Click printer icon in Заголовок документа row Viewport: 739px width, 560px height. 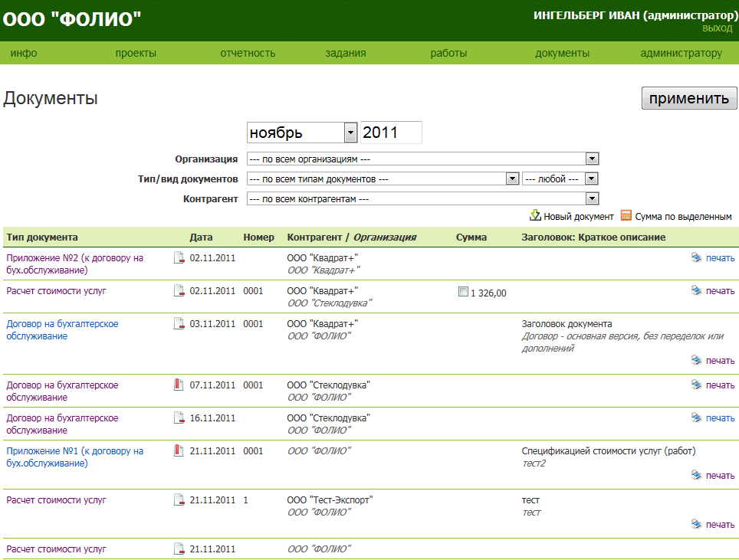[x=696, y=360]
